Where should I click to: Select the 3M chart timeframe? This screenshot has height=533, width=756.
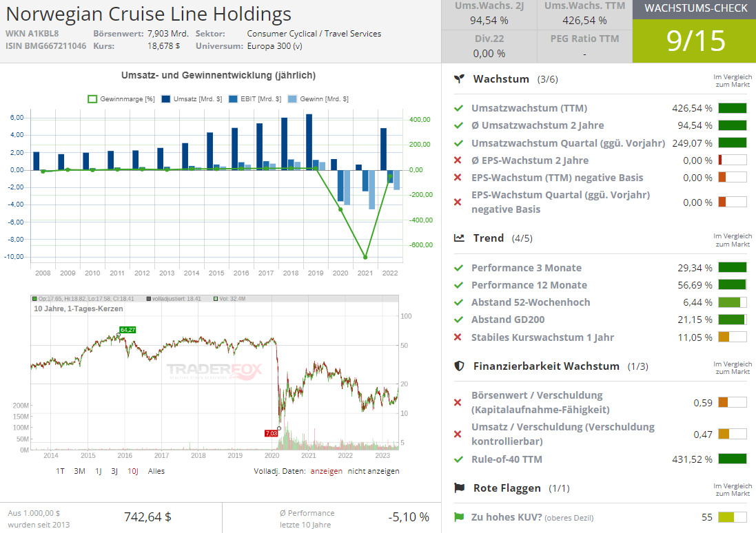79,471
